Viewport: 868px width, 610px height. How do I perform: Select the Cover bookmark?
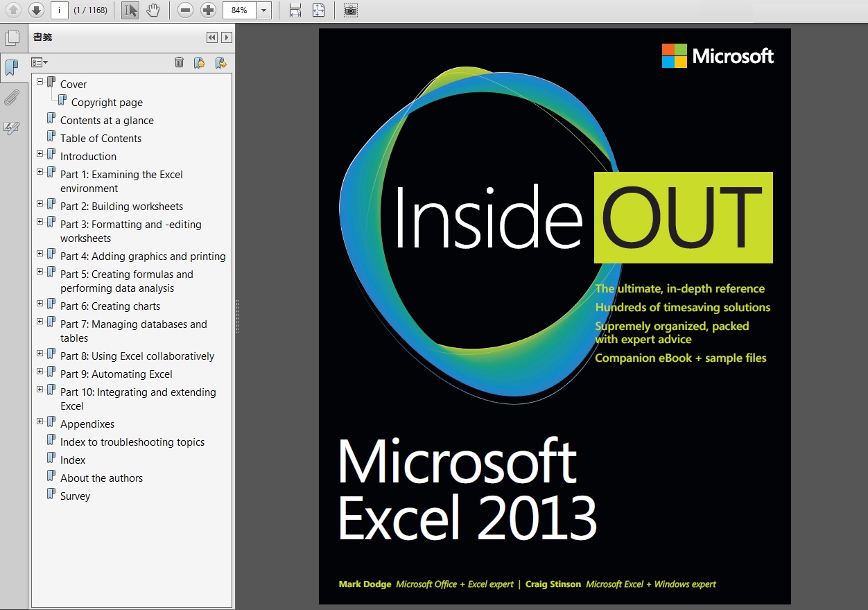73,85
